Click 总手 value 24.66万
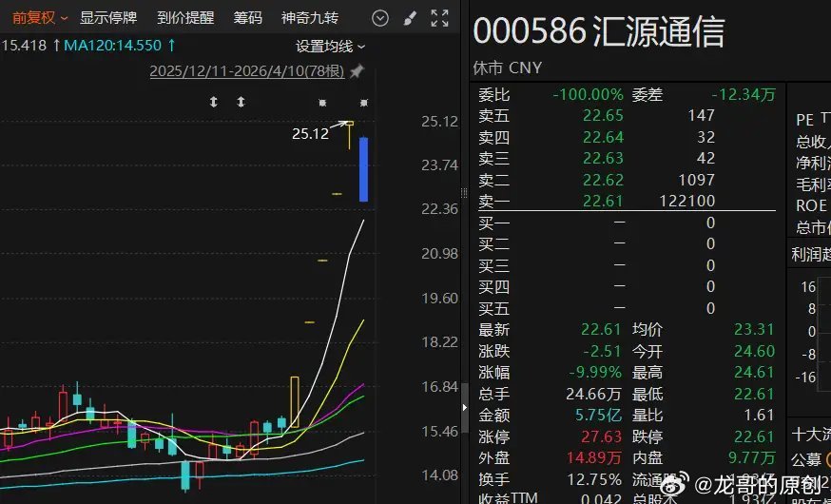The width and height of the screenshot is (831, 504). [593, 394]
